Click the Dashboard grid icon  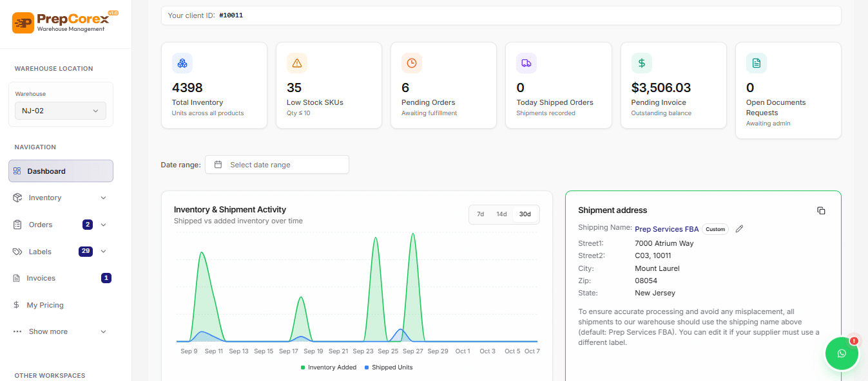17,171
